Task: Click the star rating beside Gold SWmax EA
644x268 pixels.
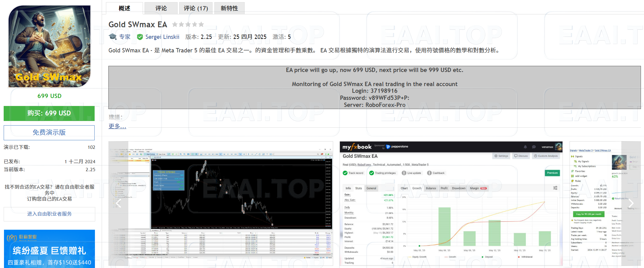Action: click(188, 25)
